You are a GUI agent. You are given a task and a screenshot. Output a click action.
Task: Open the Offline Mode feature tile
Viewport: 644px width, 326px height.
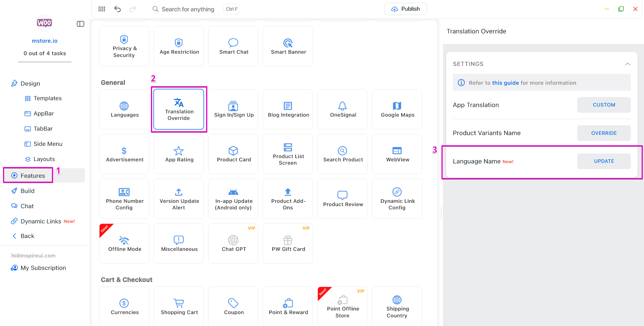tap(124, 243)
